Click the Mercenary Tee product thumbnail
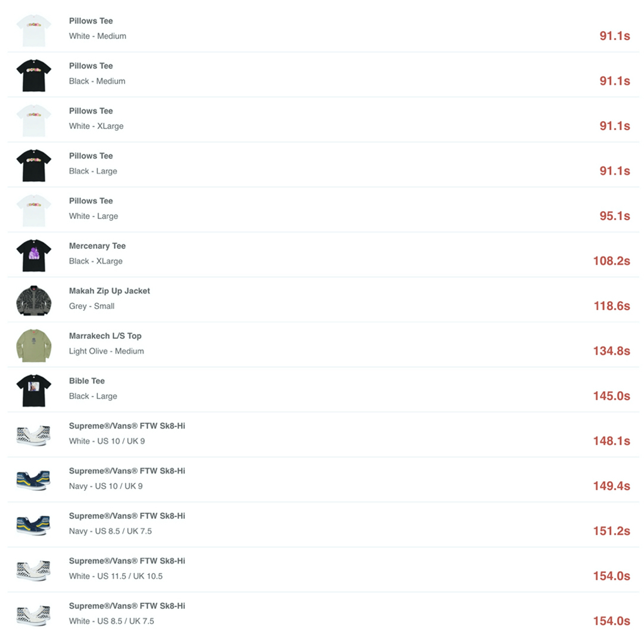This screenshot has height=644, width=644. (33, 255)
